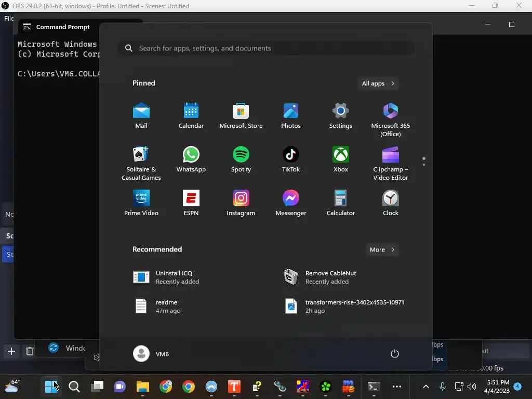
Task: Open the notification badge showing 4
Action: pos(517,387)
